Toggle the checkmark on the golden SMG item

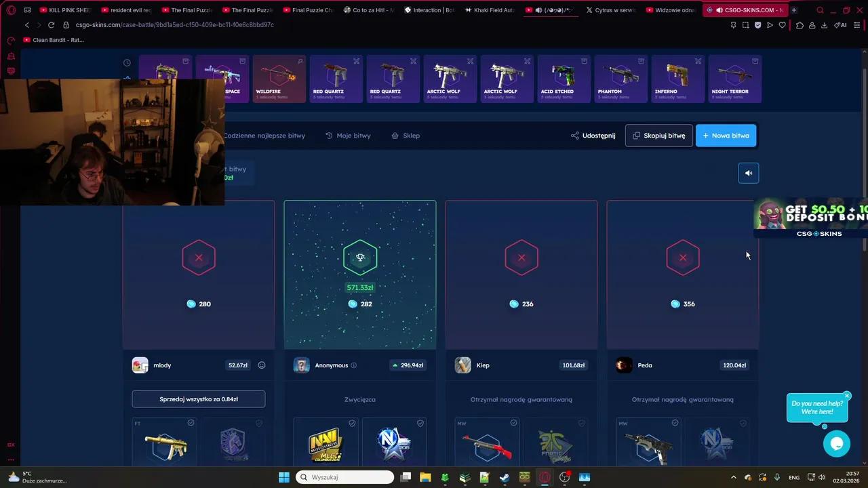point(191,423)
